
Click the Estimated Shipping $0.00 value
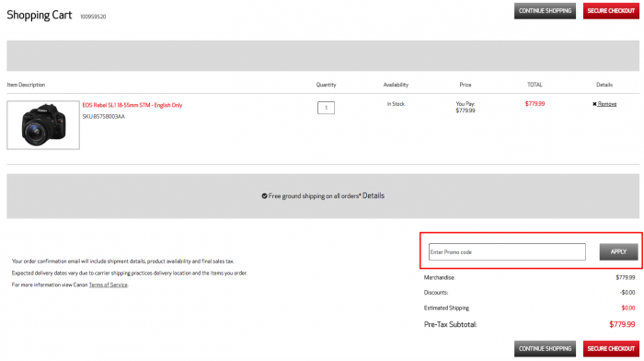pos(628,308)
